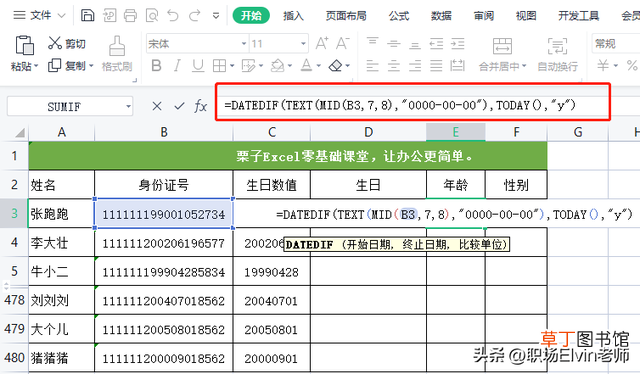The height and width of the screenshot is (374, 640).
Task: Click the 剪切 cut button
Action: point(67,43)
